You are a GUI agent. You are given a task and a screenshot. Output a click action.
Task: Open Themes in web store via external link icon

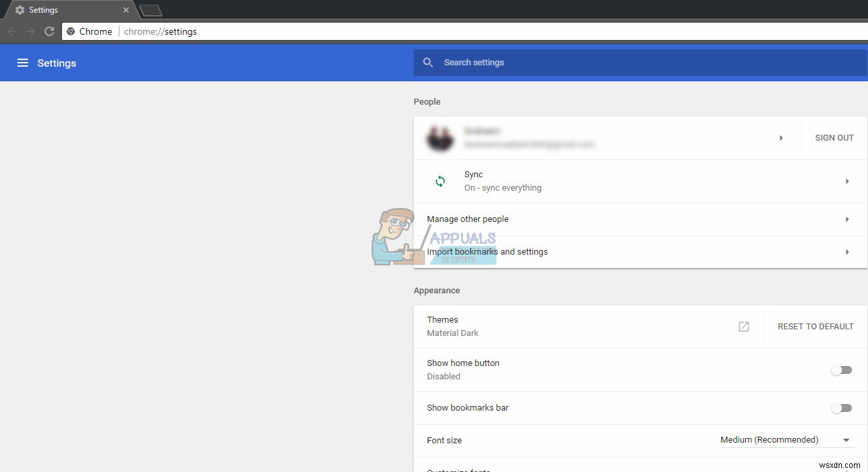click(743, 327)
